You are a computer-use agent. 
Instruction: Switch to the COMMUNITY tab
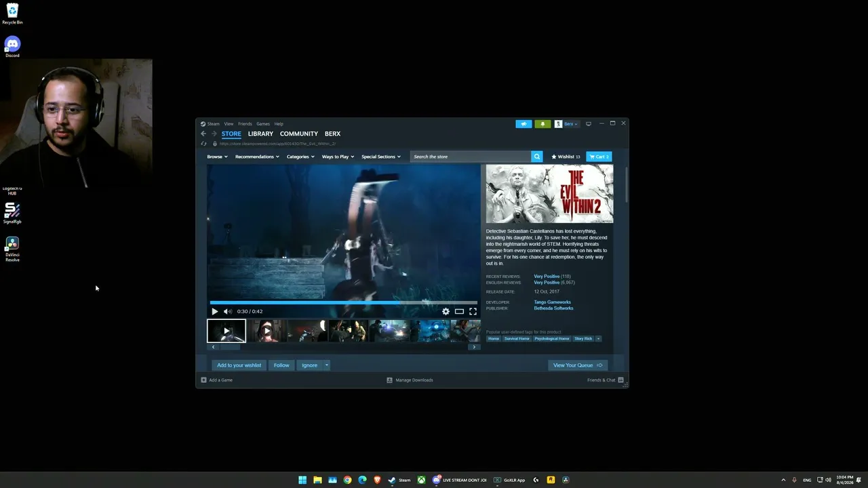pos(299,134)
